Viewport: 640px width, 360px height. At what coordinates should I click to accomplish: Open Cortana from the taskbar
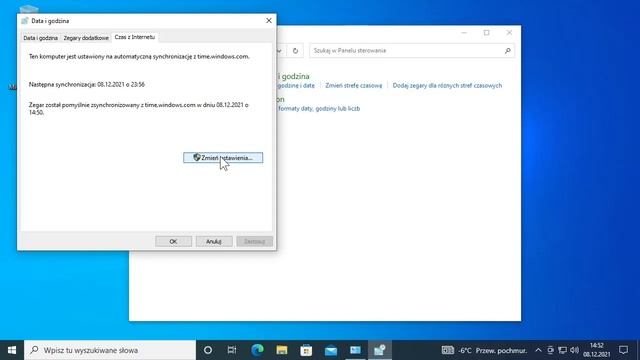[x=208, y=350]
